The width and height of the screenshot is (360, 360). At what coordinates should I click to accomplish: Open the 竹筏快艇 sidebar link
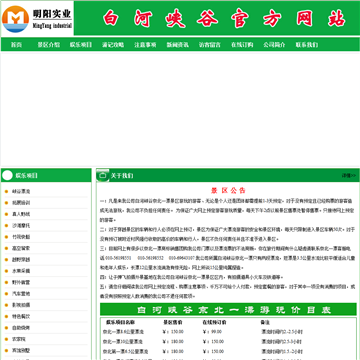point(21,237)
